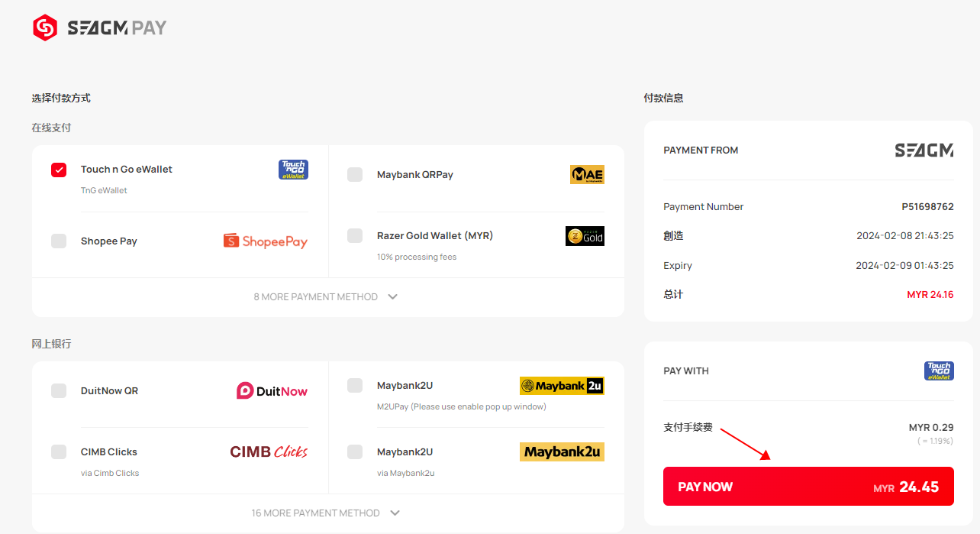Click the '10% processing fees' note

tap(417, 257)
